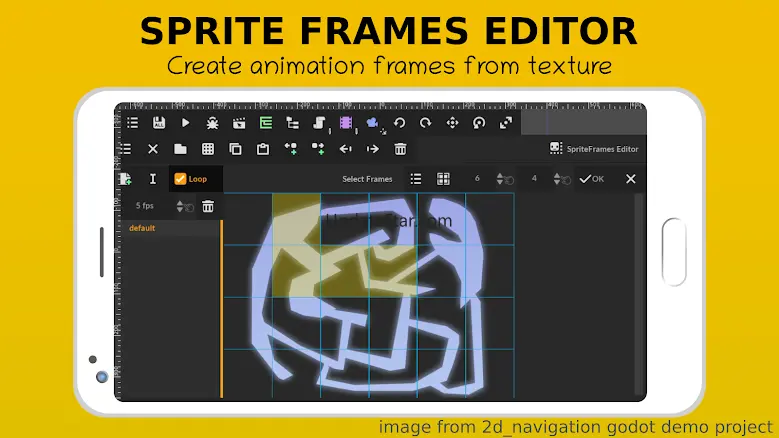779x438 pixels.
Task: Click the circular rotate tool icon
Action: coord(479,123)
